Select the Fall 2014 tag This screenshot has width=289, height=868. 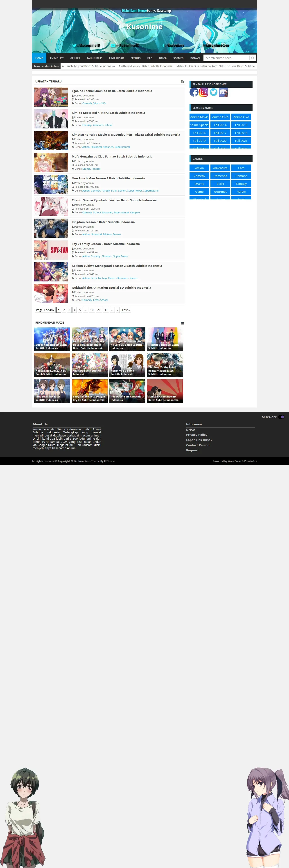click(x=220, y=125)
